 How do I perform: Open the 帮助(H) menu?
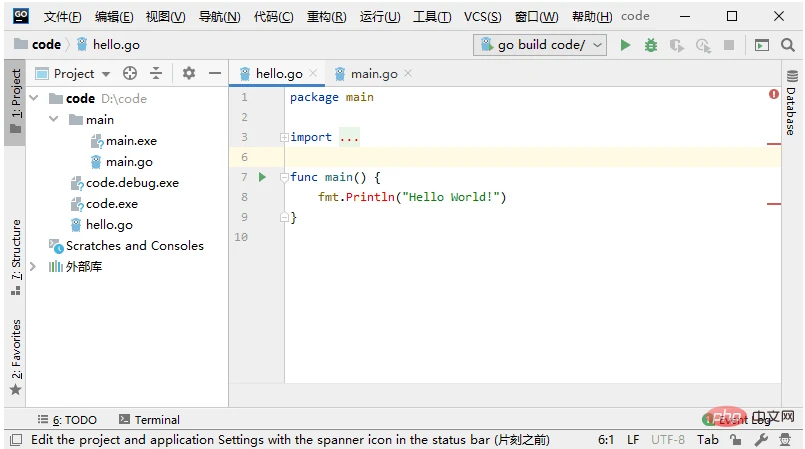pyautogui.click(x=592, y=17)
